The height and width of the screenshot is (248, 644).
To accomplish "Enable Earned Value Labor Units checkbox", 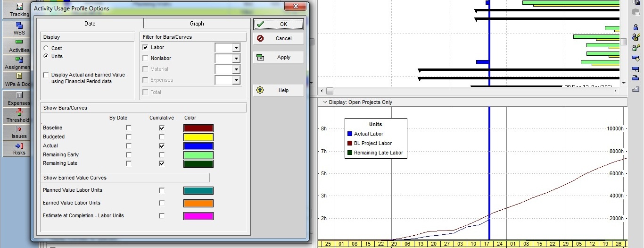I will (162, 203).
